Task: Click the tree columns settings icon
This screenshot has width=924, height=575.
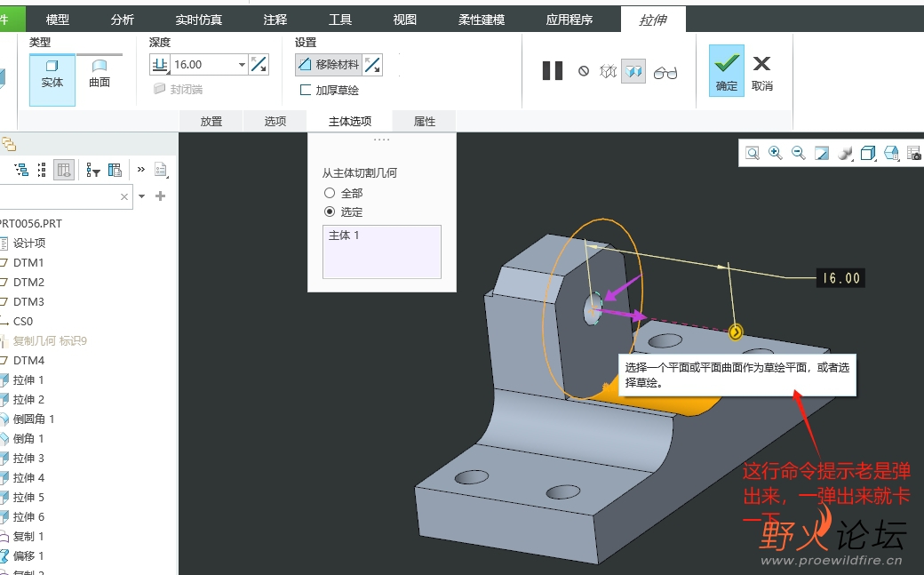Action: (115, 171)
